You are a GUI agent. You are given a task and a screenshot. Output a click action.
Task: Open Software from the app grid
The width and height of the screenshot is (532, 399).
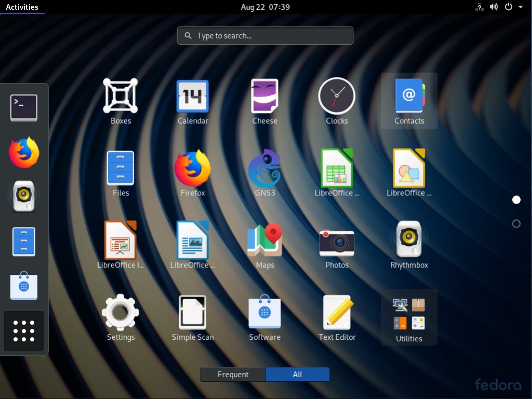click(x=264, y=317)
